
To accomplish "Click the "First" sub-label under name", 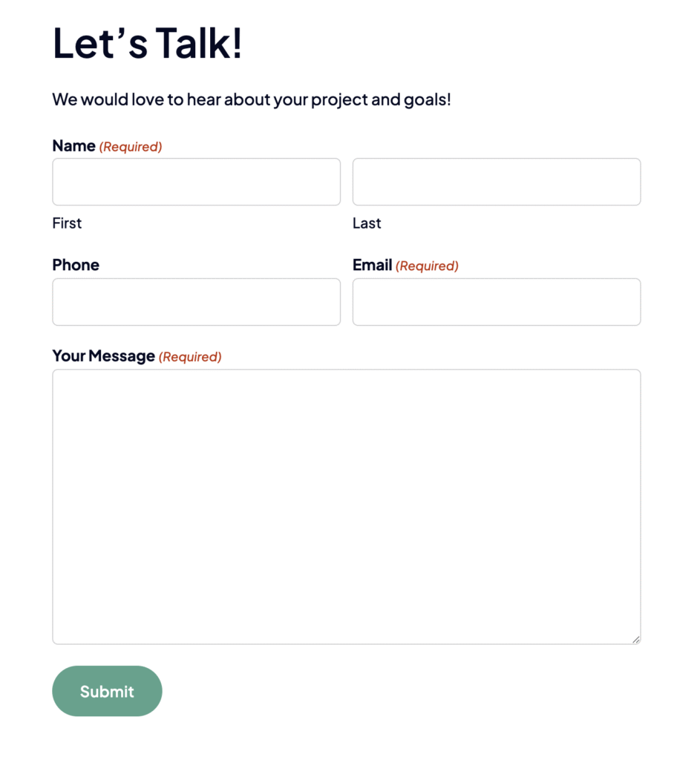I will pyautogui.click(x=67, y=223).
